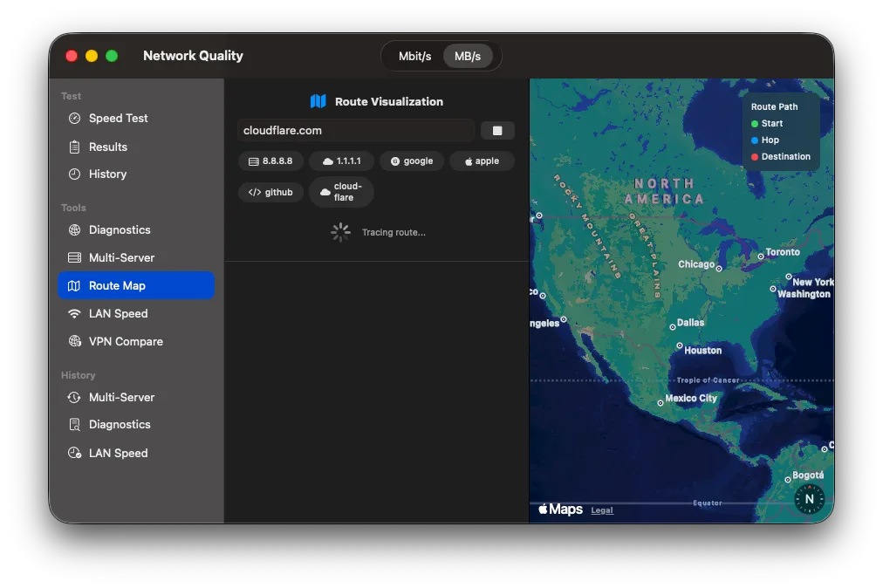Stop the route trace with the square button
The height and width of the screenshot is (588, 883).
(497, 131)
